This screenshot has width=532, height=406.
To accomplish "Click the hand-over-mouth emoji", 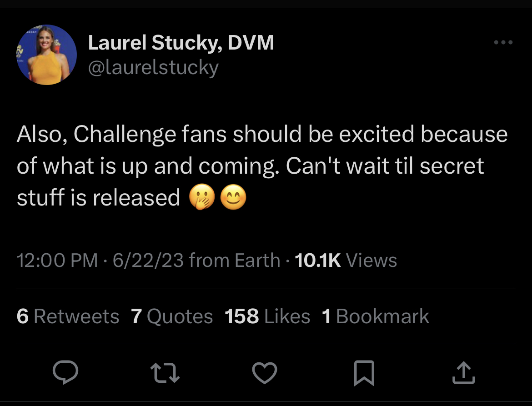I will (x=202, y=197).
